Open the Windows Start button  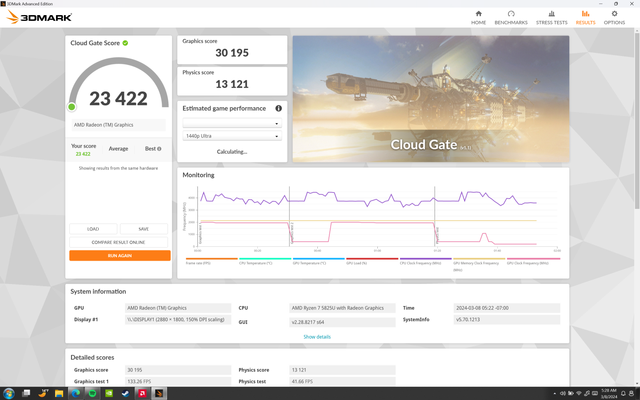point(8,393)
